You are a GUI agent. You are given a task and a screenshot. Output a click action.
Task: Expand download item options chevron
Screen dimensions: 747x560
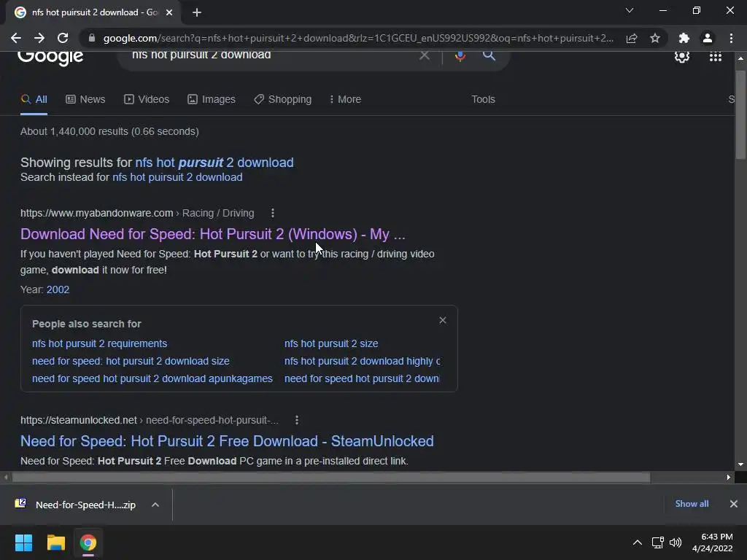pyautogui.click(x=155, y=505)
